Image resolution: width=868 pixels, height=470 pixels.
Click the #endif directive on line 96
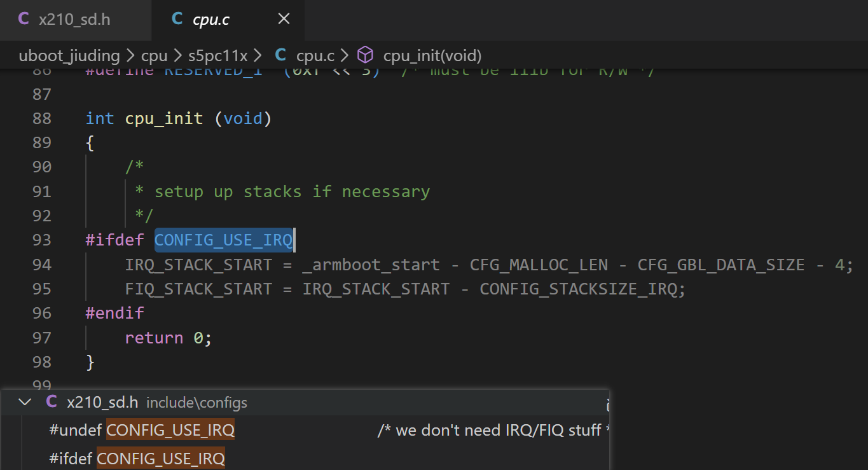click(115, 314)
